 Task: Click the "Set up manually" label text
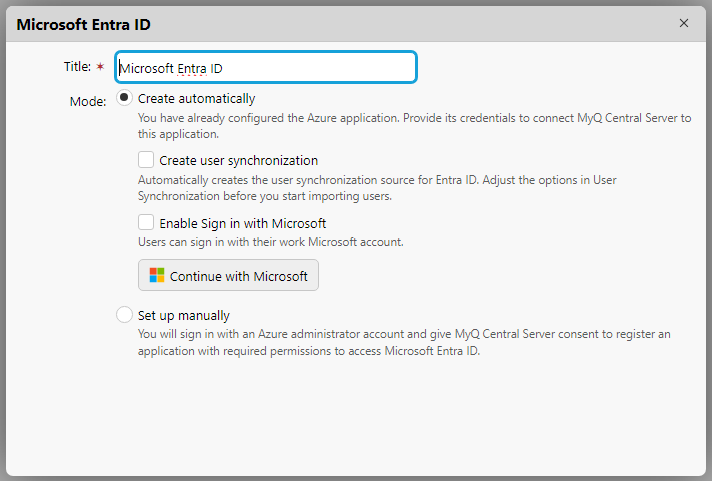183,315
